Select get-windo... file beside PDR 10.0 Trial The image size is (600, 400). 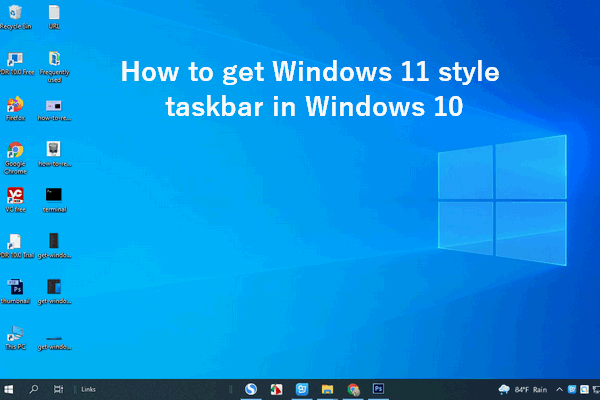54,246
